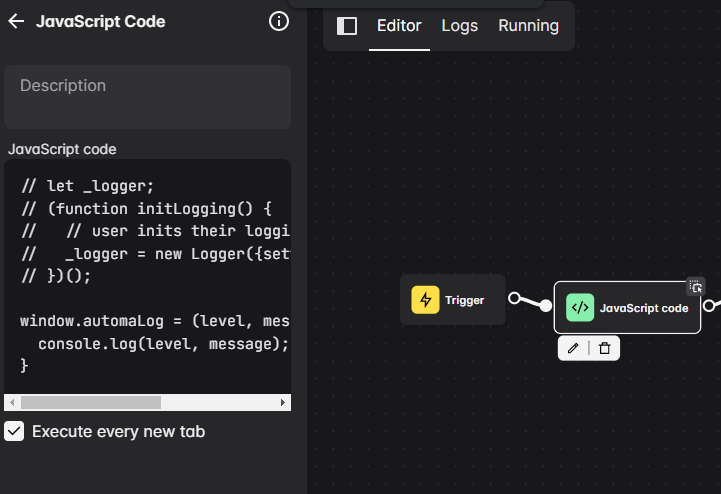Click the code scrollbar right arrow
This screenshot has width=721, height=494.
(282, 402)
